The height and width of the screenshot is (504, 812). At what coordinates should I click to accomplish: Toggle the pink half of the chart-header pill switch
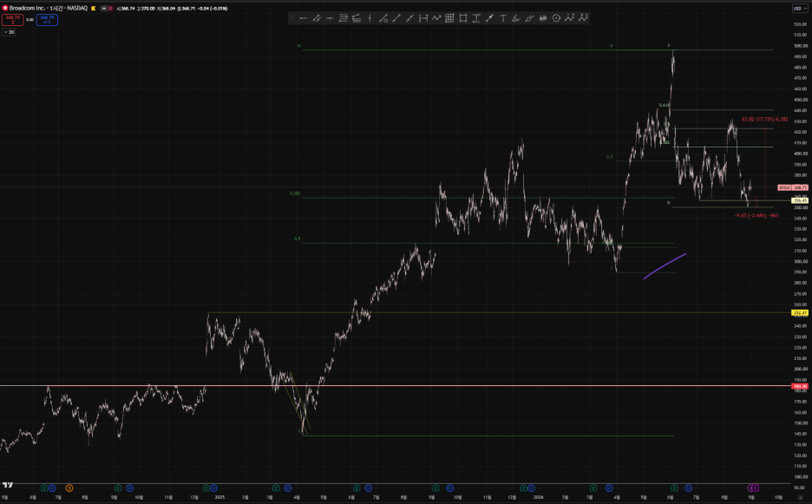110,9
